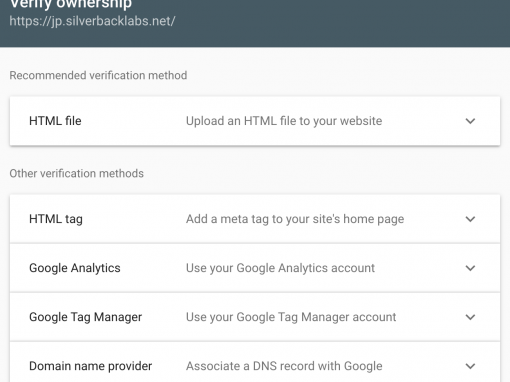Expand the HTML tag chevron arrow

[x=470, y=219]
